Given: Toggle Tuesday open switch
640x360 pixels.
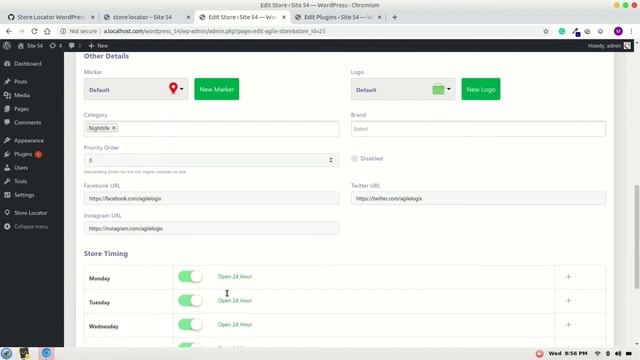Looking at the screenshot, I should 190,301.
